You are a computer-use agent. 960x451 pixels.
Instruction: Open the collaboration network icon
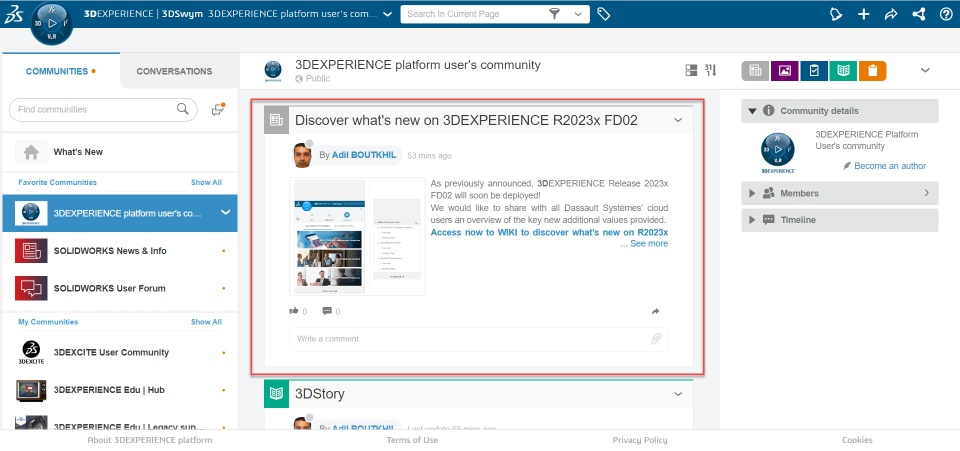[x=918, y=14]
